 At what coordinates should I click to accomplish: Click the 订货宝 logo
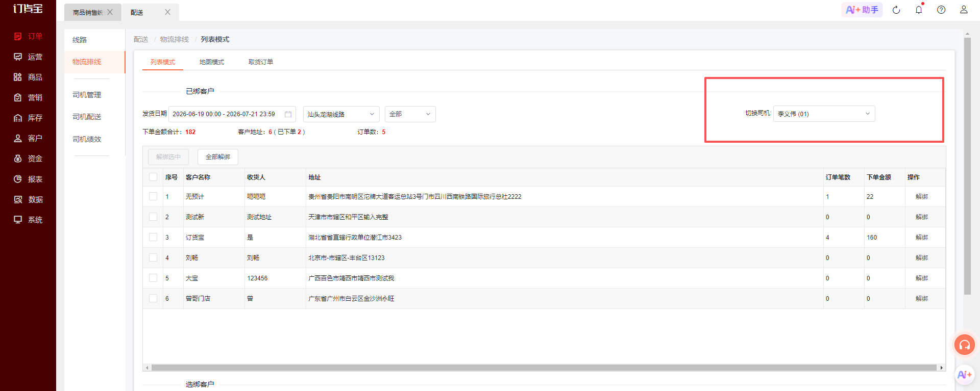(x=28, y=9)
